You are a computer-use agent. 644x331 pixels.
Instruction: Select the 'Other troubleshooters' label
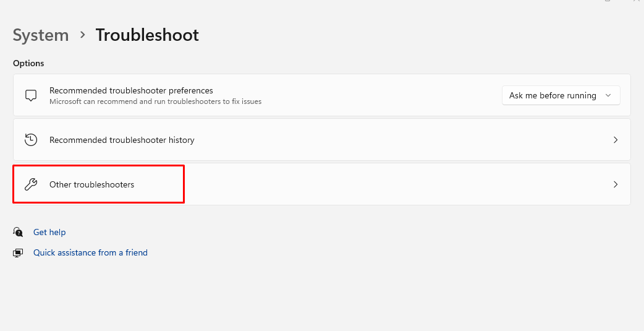pyautogui.click(x=91, y=184)
